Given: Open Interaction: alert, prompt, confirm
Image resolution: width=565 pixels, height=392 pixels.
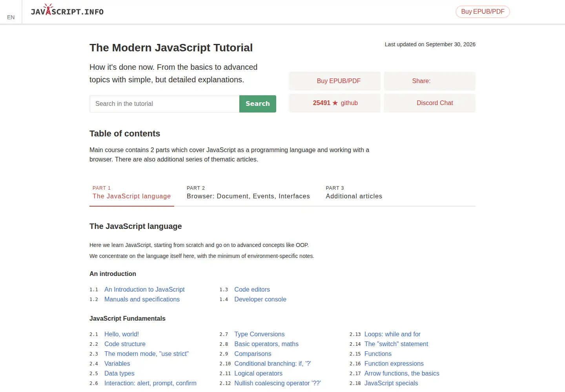Looking at the screenshot, I should tap(150, 383).
